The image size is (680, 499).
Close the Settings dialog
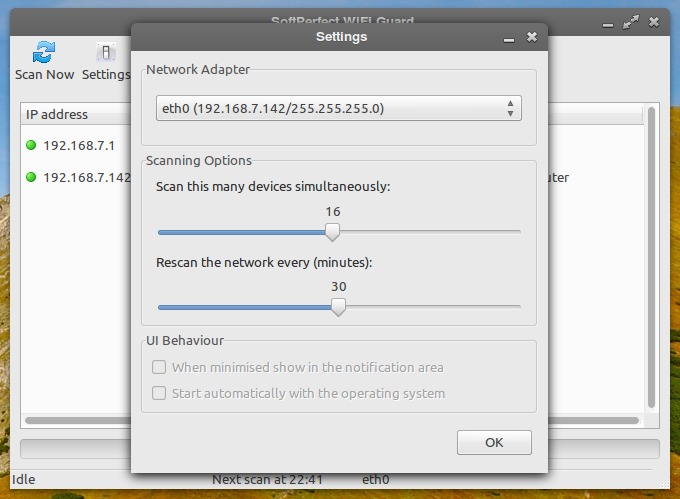click(532, 37)
